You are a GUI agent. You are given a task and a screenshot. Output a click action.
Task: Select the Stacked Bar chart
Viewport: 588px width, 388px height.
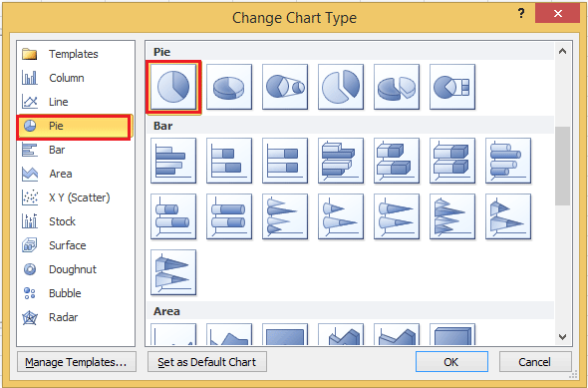tap(229, 161)
